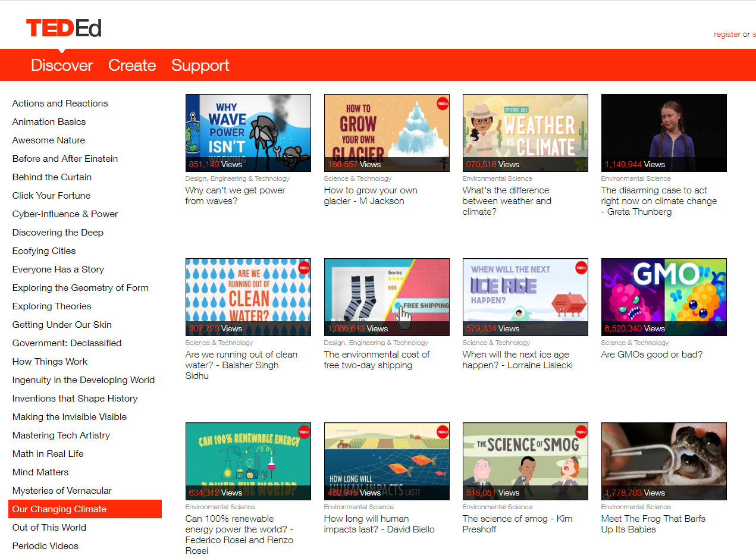Viewport: 756px width, 558px height.
Task: Select Periodic Videos series
Action: point(45,546)
